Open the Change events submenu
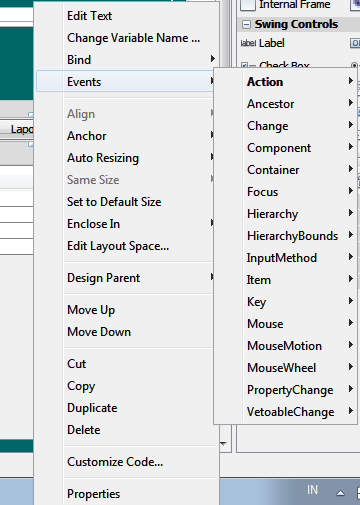This screenshot has width=360, height=505. coord(285,126)
